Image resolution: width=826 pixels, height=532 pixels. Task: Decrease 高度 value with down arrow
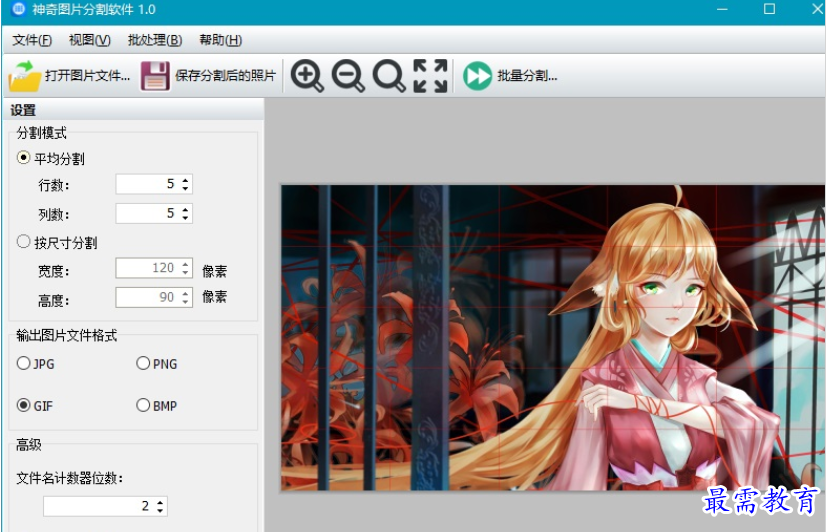pyautogui.click(x=185, y=302)
